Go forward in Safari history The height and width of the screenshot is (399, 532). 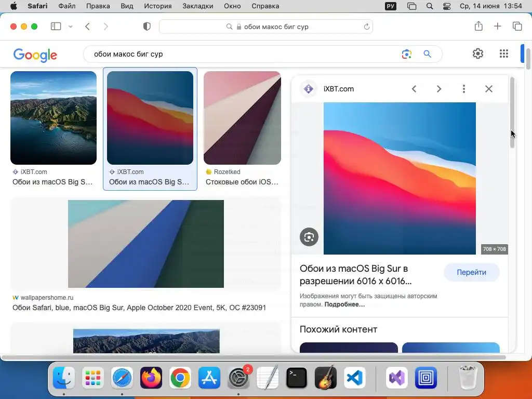(105, 26)
